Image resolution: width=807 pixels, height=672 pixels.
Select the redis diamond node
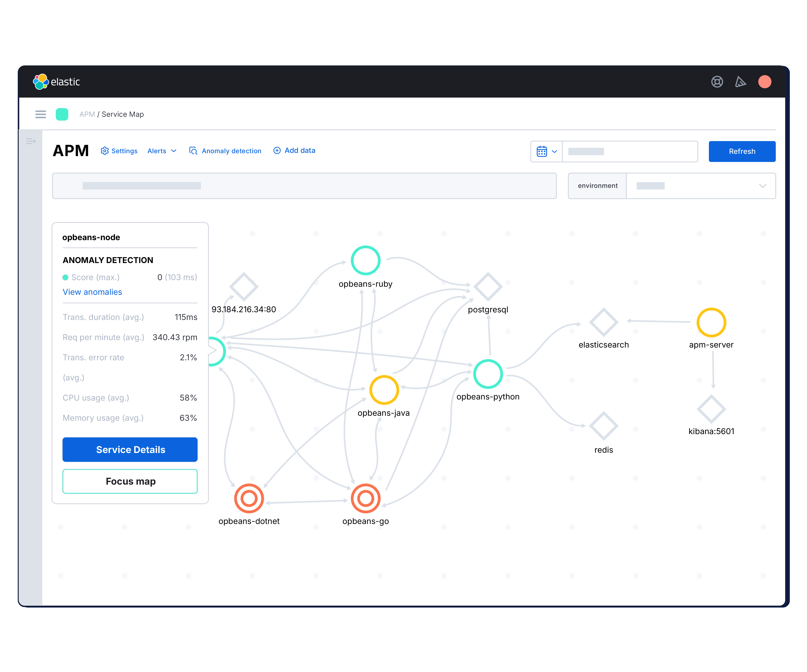[x=603, y=426]
